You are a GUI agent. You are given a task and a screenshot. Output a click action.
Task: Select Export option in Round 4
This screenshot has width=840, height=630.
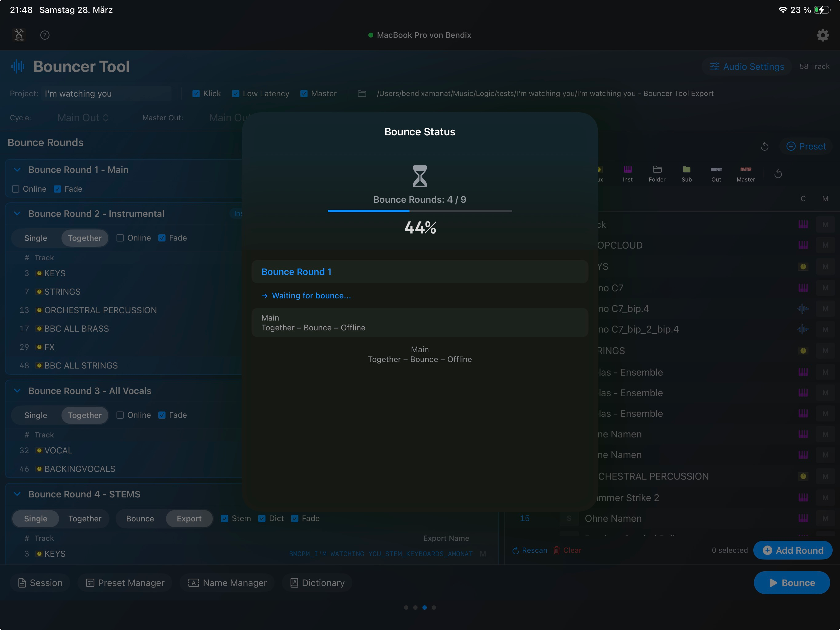pyautogui.click(x=189, y=519)
